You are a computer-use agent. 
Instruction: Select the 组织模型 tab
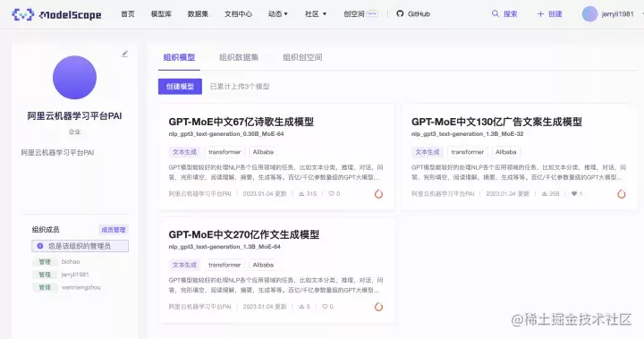(179, 57)
